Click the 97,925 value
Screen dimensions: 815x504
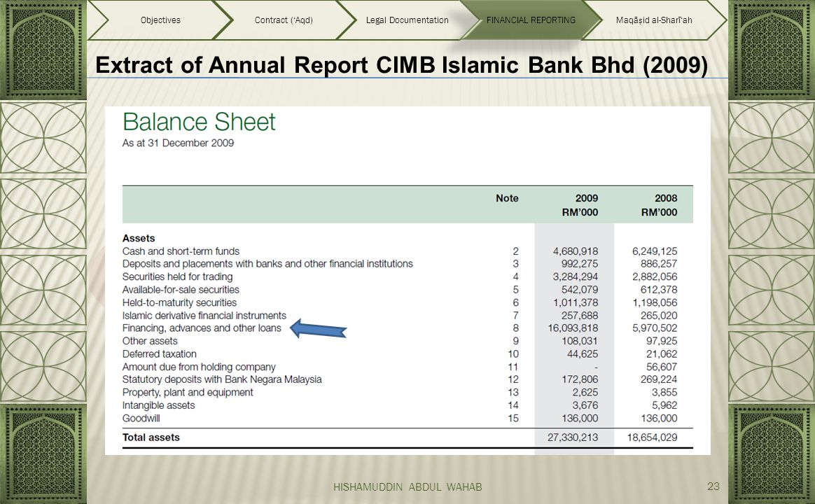click(662, 342)
